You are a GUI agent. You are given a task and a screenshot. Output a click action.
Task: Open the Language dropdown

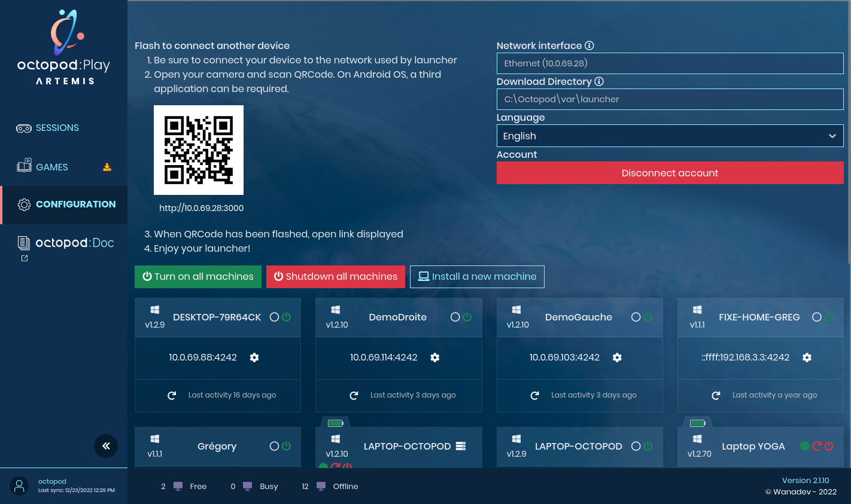pos(670,136)
